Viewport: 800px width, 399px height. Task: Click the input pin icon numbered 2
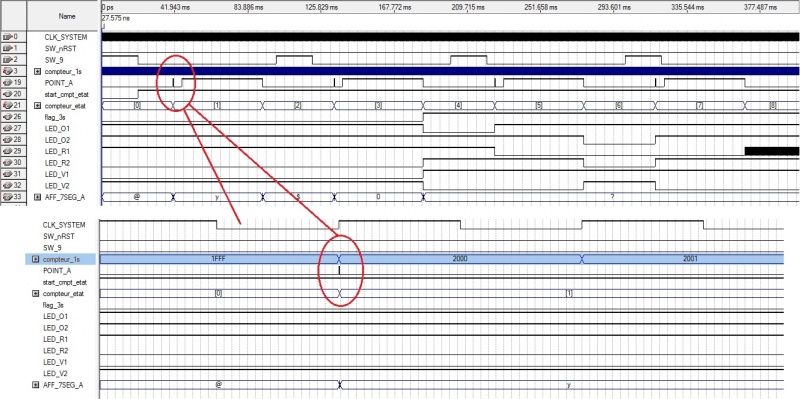(7, 60)
